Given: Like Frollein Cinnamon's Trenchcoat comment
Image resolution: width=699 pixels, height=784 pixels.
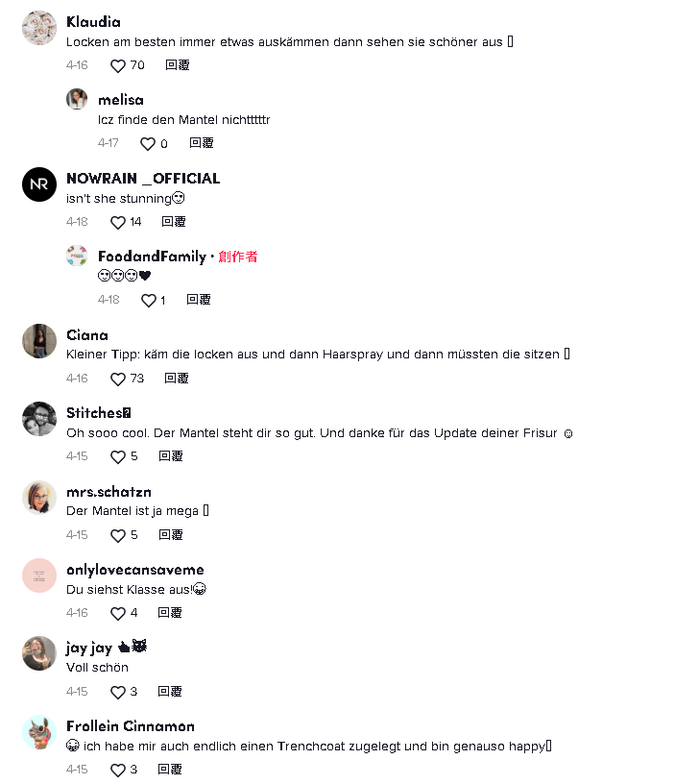Looking at the screenshot, I should click(118, 770).
